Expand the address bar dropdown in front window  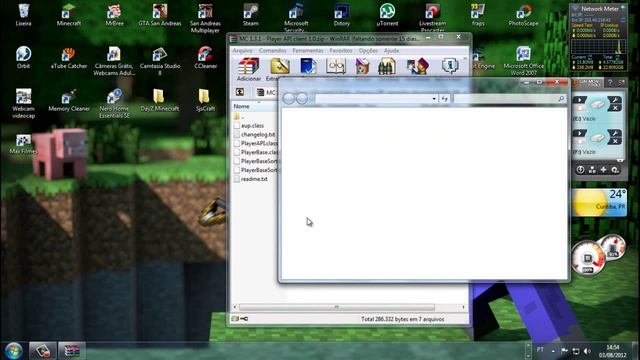pyautogui.click(x=434, y=99)
